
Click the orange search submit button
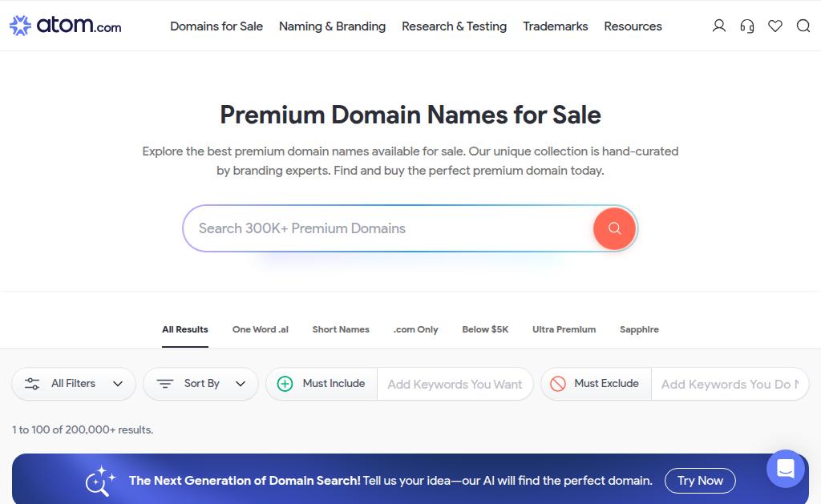[x=615, y=228]
